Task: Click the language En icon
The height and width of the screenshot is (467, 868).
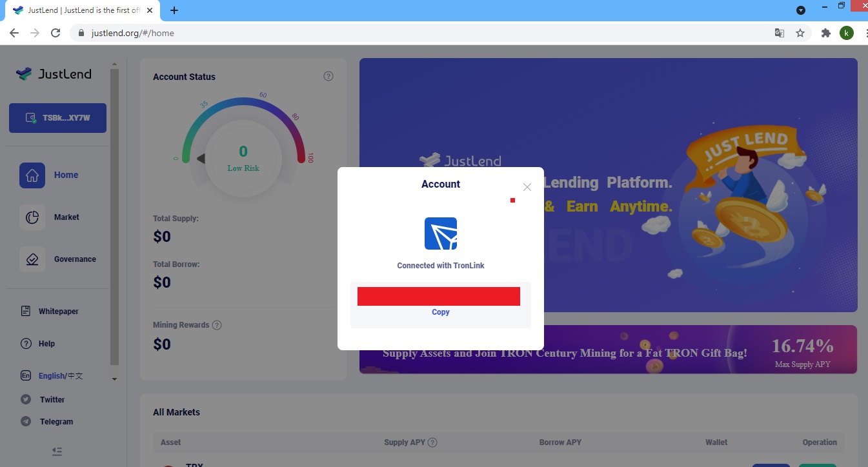Action: pyautogui.click(x=26, y=375)
